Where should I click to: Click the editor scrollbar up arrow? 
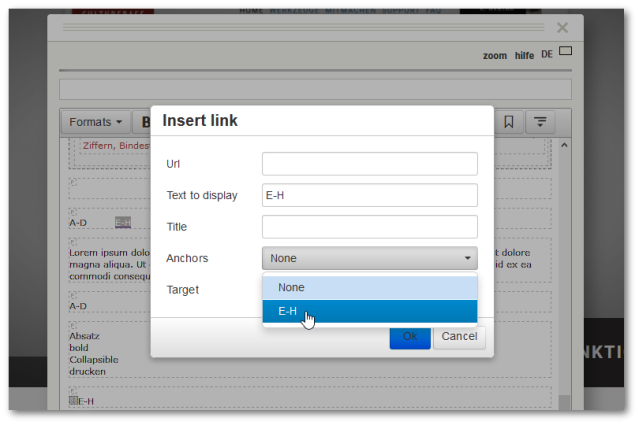[x=563, y=145]
